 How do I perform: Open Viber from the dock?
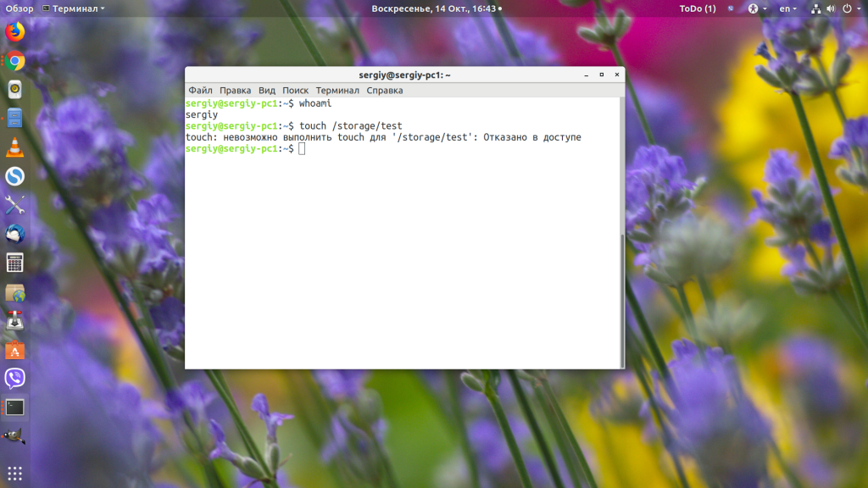point(15,378)
